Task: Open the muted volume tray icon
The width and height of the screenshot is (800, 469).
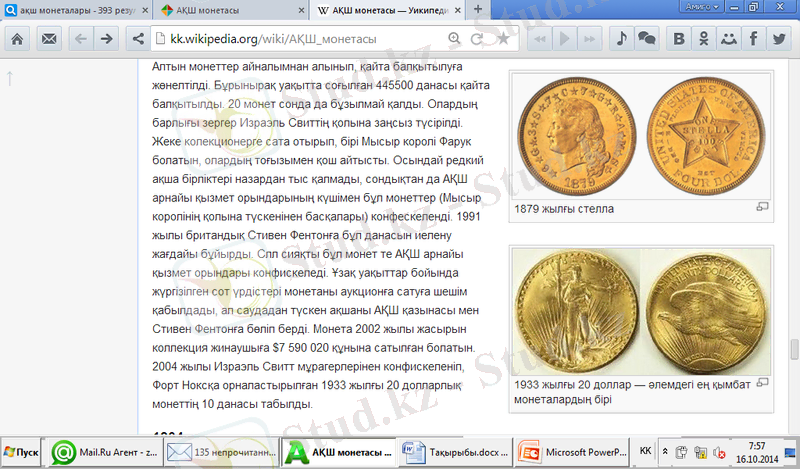Action: click(719, 452)
